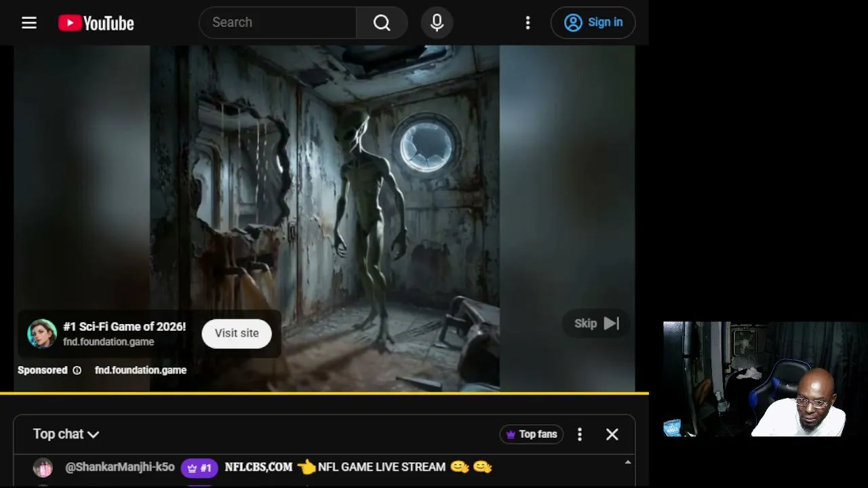This screenshot has height=488, width=868.
Task: Click the magnifier search button
Action: [382, 22]
